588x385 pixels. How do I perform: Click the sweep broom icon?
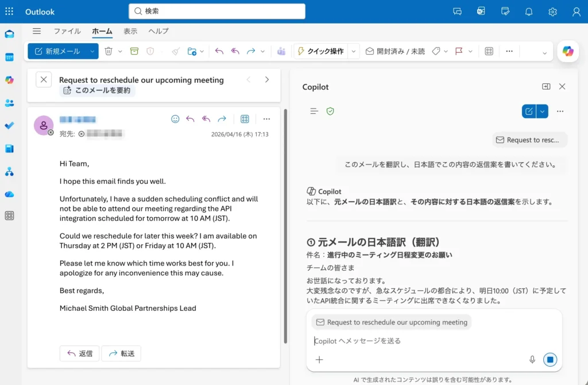176,51
